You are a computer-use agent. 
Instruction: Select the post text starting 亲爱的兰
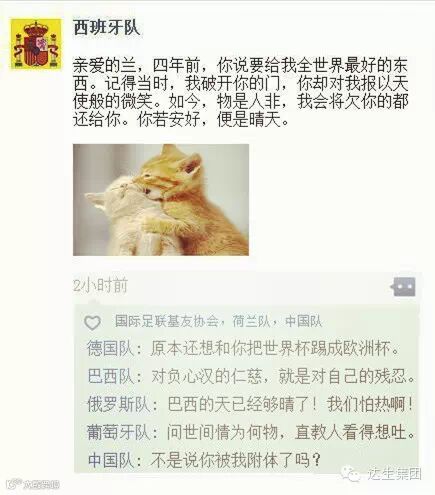coord(240,92)
